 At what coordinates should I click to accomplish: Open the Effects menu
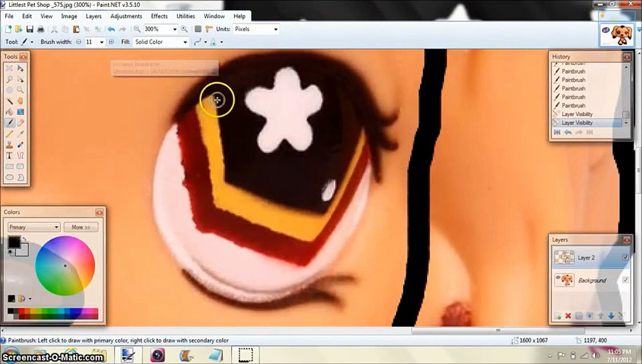tap(159, 16)
